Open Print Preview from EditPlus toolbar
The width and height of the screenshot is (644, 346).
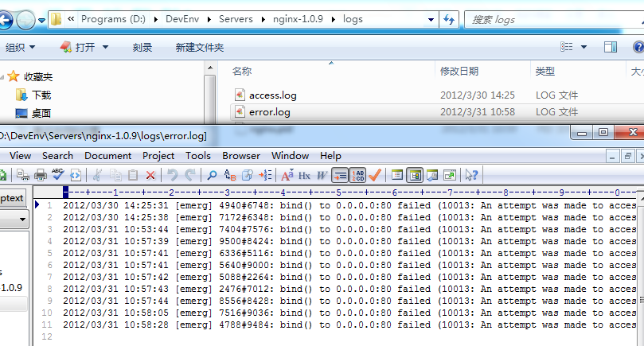[x=23, y=175]
